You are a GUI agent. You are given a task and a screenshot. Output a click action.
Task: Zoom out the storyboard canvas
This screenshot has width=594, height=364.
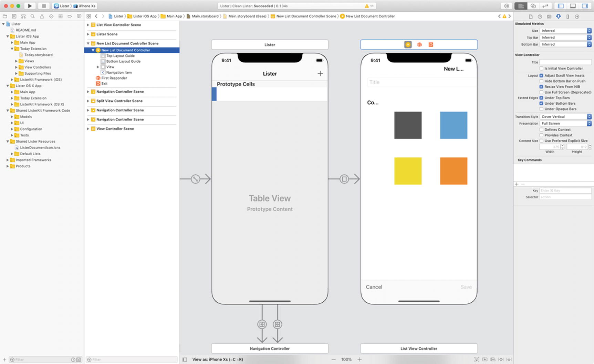coord(333,359)
